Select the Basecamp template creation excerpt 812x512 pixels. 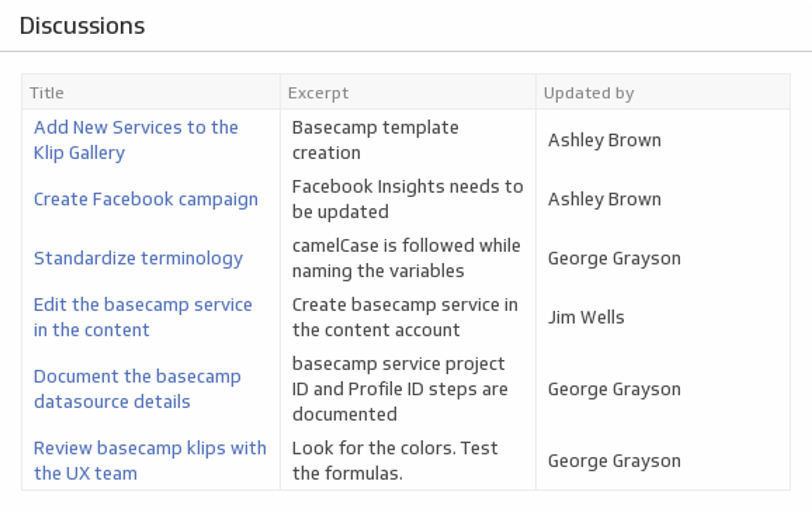pyautogui.click(x=375, y=140)
